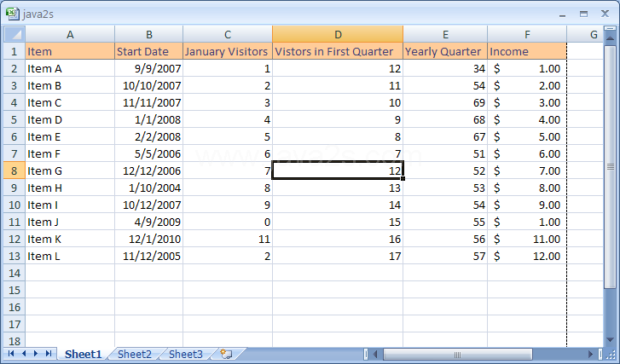Select row 1 header
620x364 pixels.
(x=14, y=51)
